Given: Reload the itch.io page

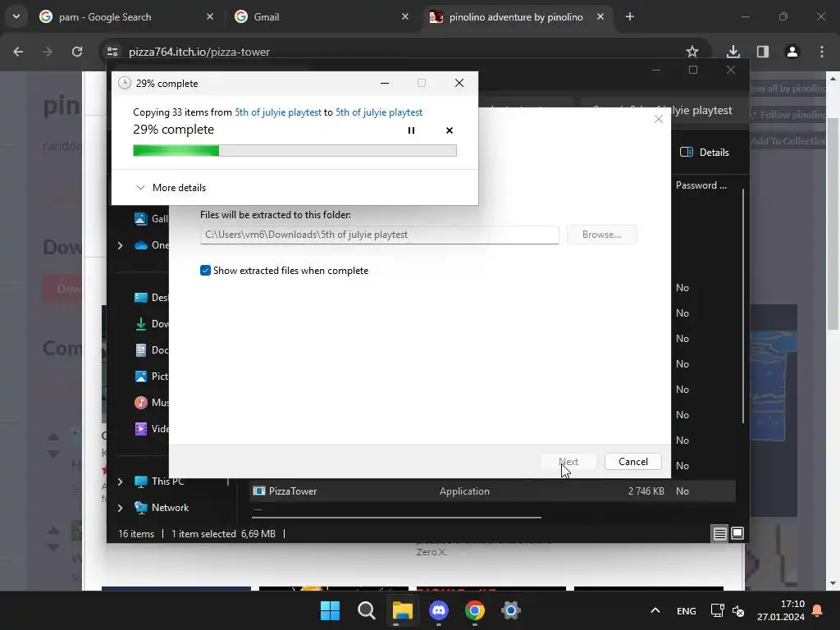Looking at the screenshot, I should tap(77, 52).
